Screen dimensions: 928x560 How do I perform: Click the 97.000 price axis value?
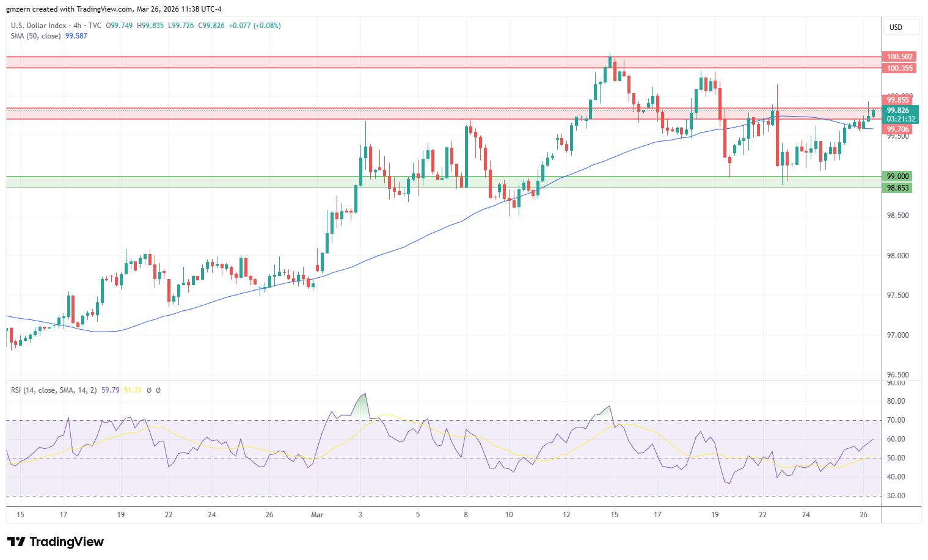click(898, 335)
